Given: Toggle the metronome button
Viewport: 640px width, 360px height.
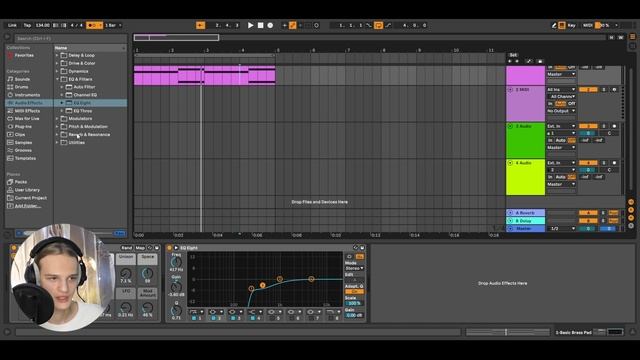Looking at the screenshot, I should [94, 25].
